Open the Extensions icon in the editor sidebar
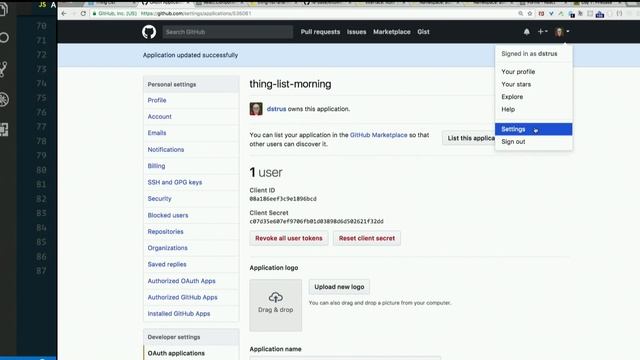Image resolution: width=640 pixels, height=360 pixels. click(4, 129)
